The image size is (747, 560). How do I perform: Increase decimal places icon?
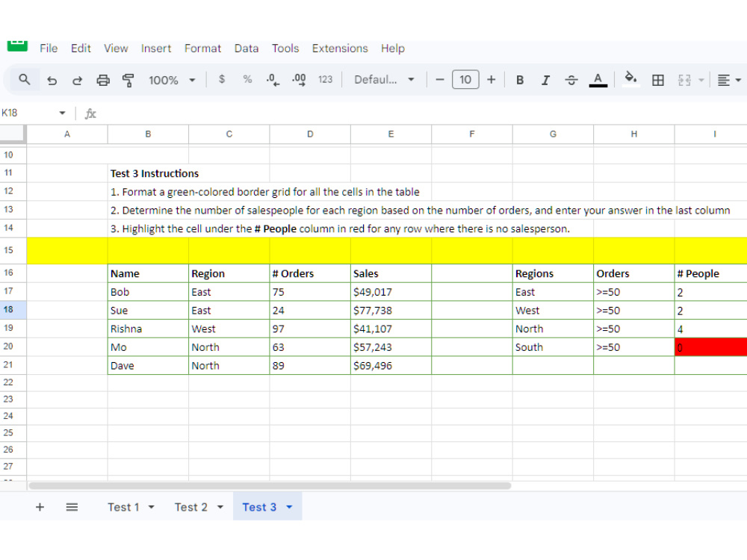299,80
